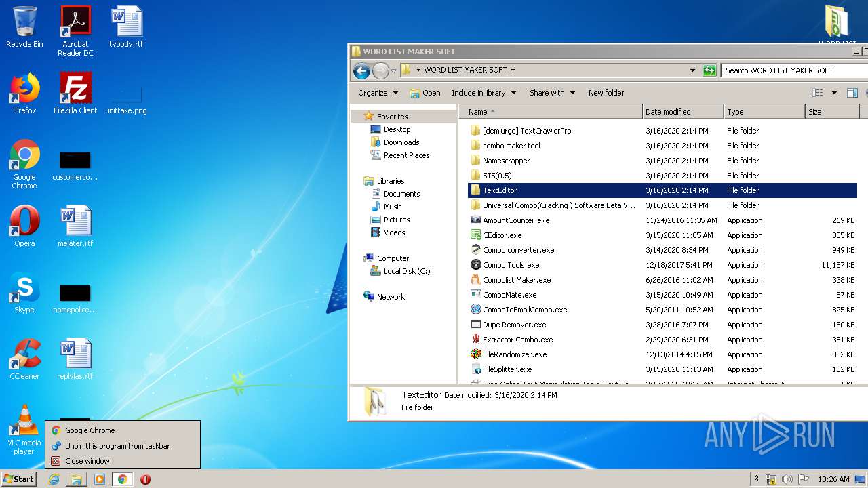This screenshot has width=868, height=488.
Task: Click the Start button on the taskbar
Action: (18, 479)
